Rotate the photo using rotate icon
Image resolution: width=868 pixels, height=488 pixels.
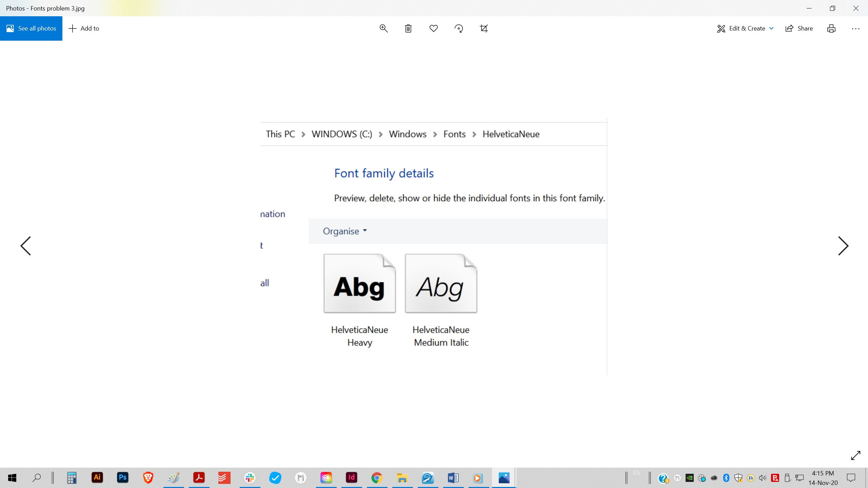point(459,28)
